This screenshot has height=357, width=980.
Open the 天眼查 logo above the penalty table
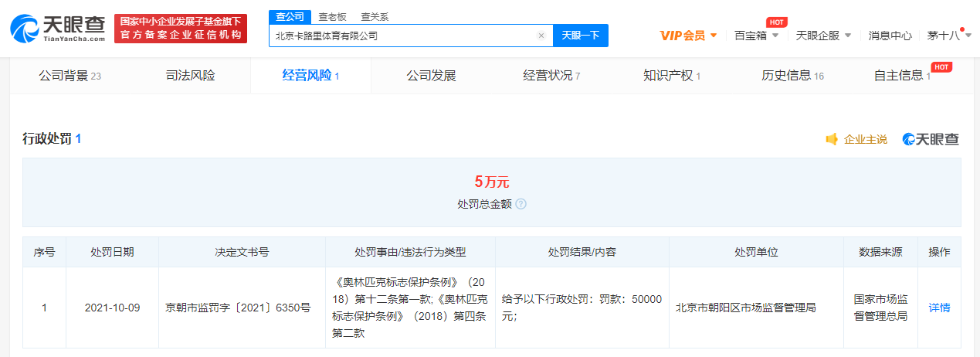[931, 139]
